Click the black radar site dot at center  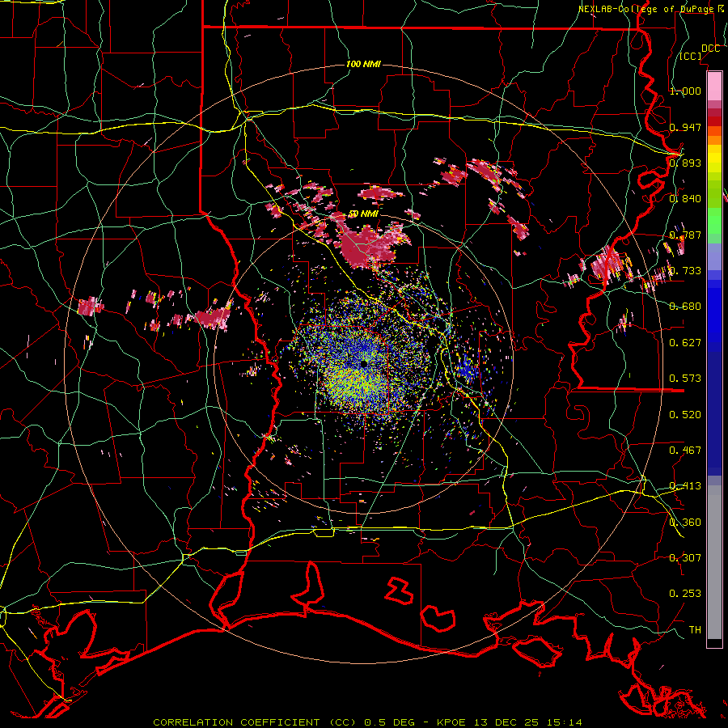(x=363, y=363)
